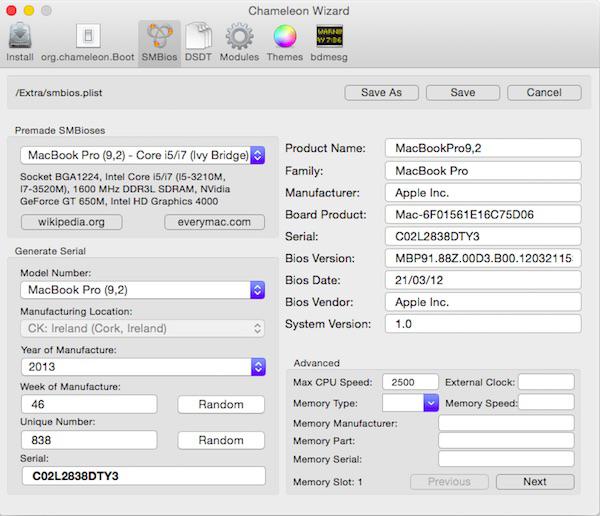Open the DSDT documents icon
The width and height of the screenshot is (600, 516).
198,42
